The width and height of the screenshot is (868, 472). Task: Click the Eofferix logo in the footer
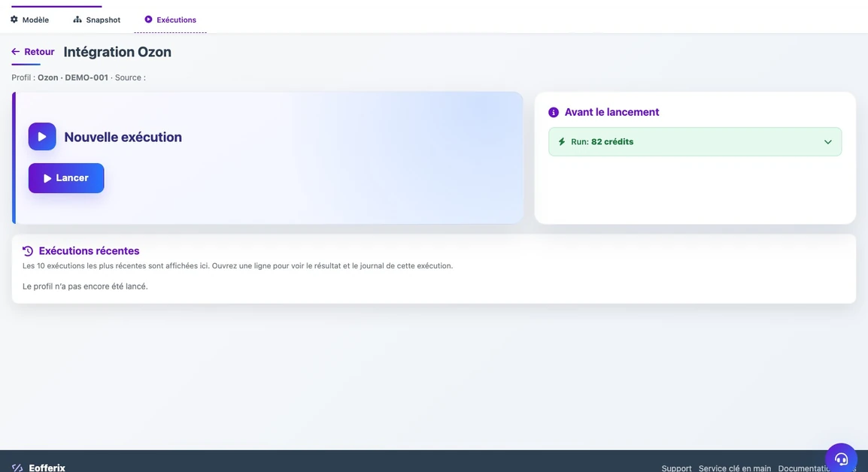tap(39, 467)
